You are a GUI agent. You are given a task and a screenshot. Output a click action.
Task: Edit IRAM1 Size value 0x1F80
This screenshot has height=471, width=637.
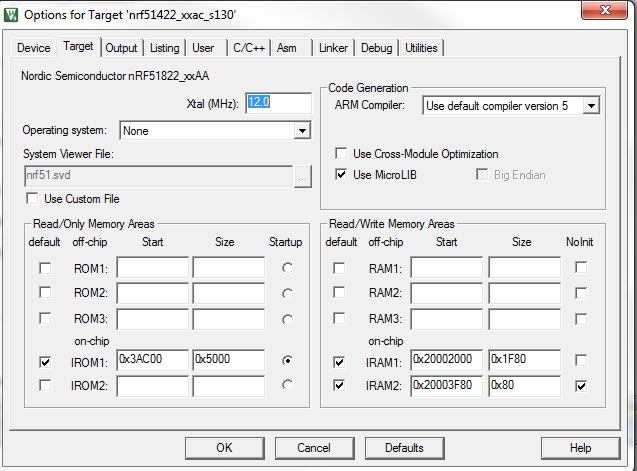[x=524, y=360]
